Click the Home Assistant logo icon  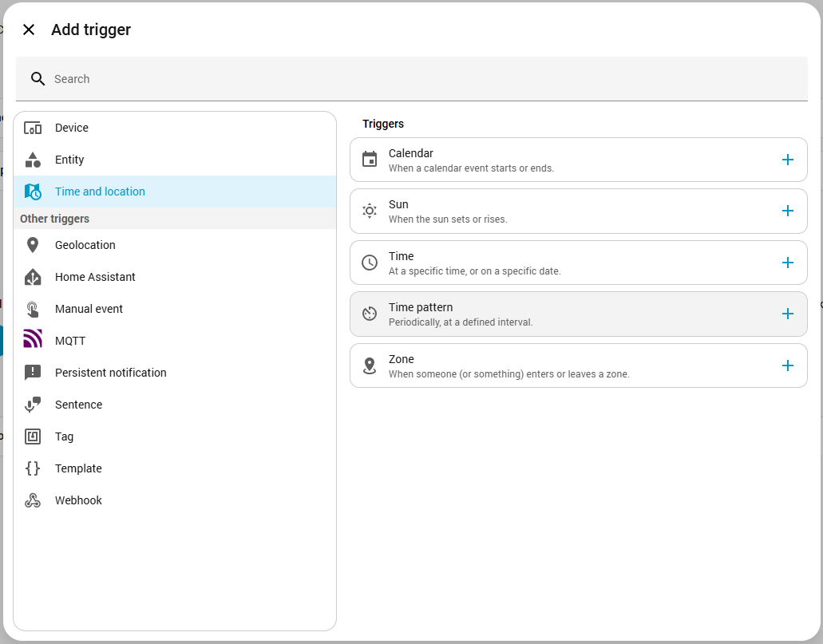(x=33, y=277)
